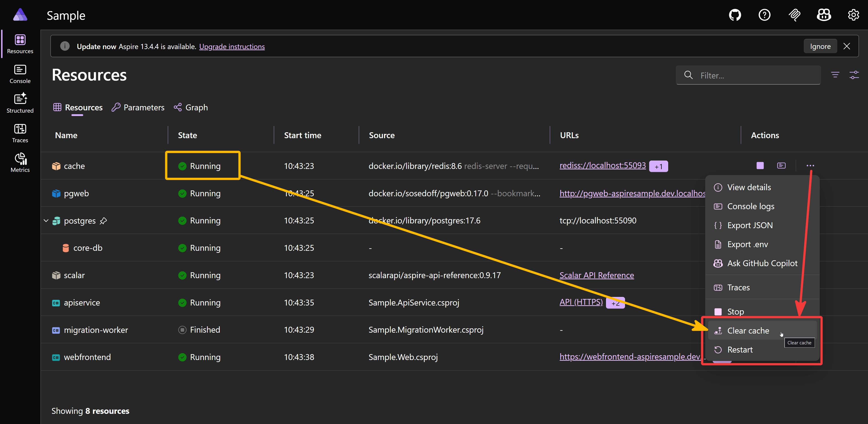This screenshot has width=868, height=424.
Task: Click the console logs icon for cache row
Action: coord(781,166)
